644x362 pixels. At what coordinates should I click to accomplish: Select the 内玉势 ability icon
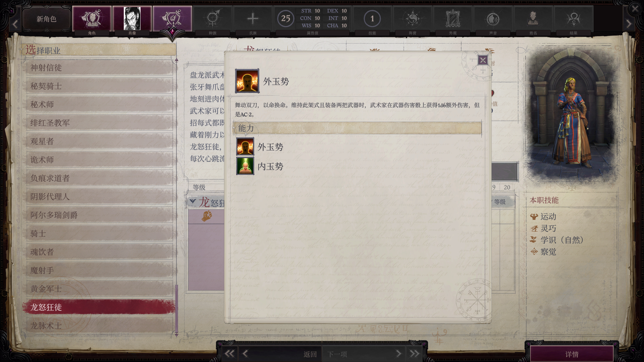click(x=245, y=166)
